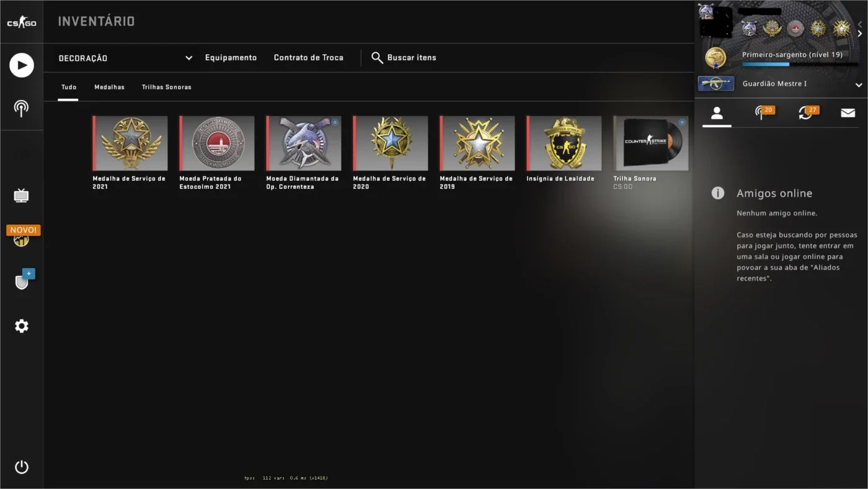Click the AK-47 Guardião Mestre skill group badge
This screenshot has height=489, width=868.
point(716,83)
